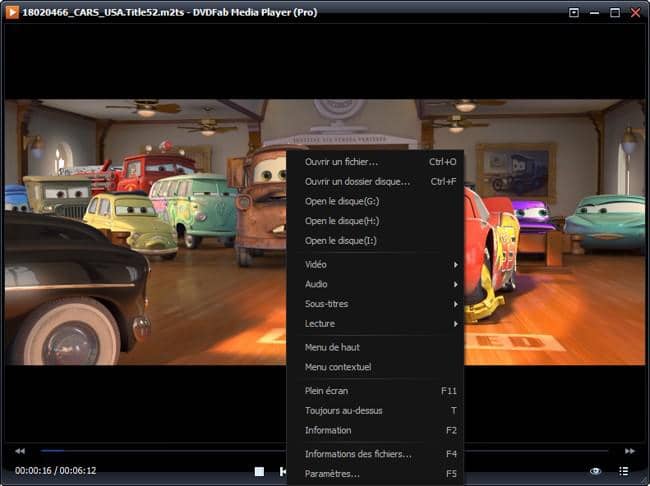
Task: Minimize the DVDFab Media Player window
Action: pyautogui.click(x=594, y=12)
